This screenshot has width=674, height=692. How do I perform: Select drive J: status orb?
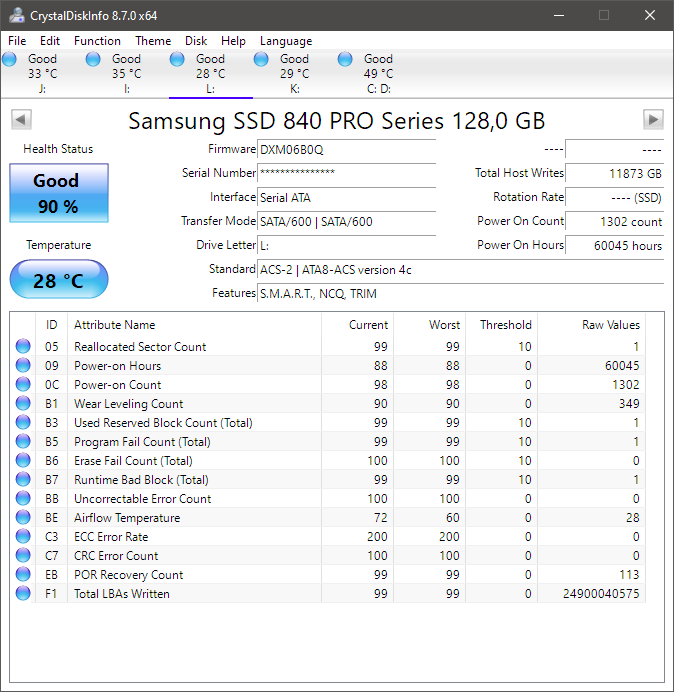pyautogui.click(x=9, y=59)
